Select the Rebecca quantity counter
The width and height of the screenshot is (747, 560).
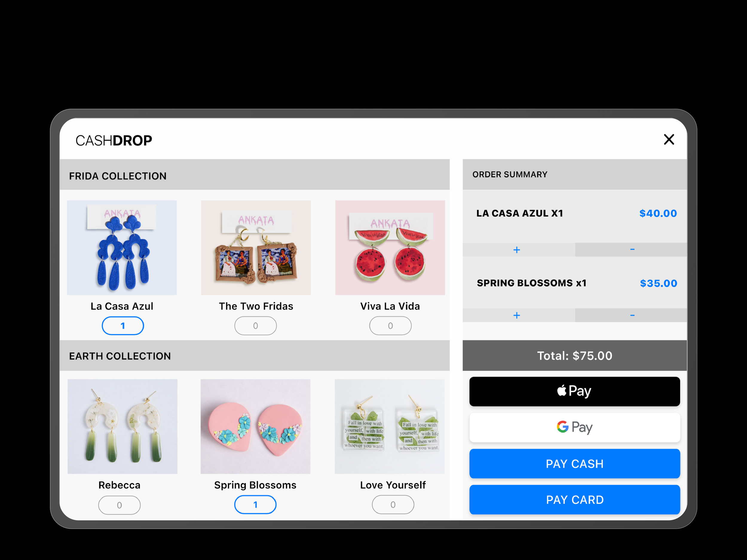(x=119, y=505)
